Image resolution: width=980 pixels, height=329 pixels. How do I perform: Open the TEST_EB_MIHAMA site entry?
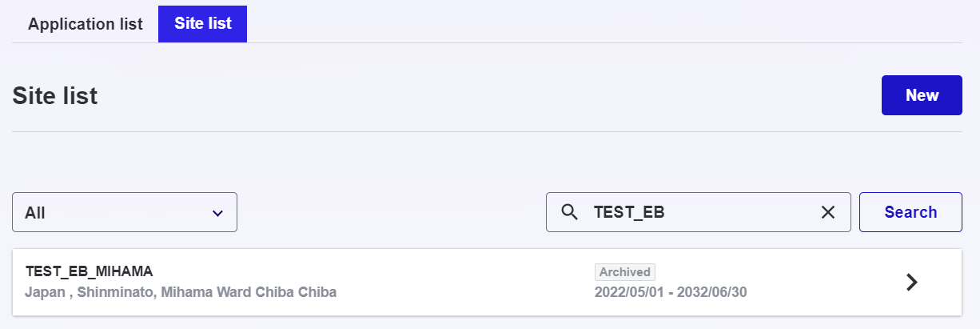click(89, 271)
